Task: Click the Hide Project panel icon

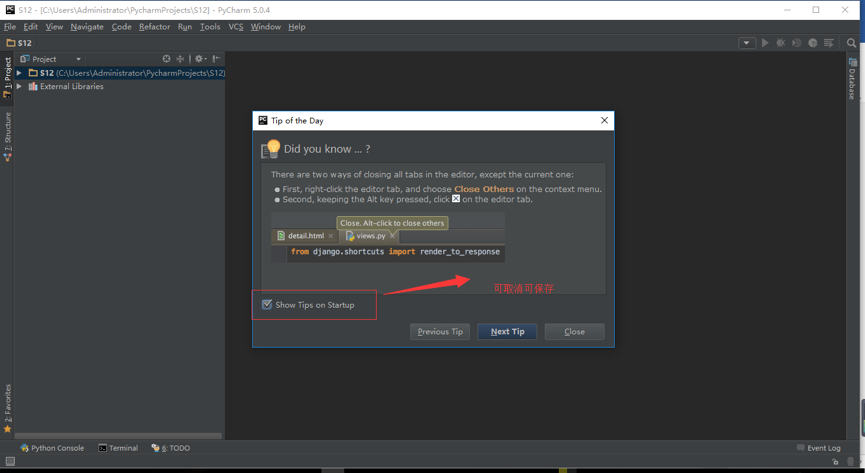Action: (216, 59)
